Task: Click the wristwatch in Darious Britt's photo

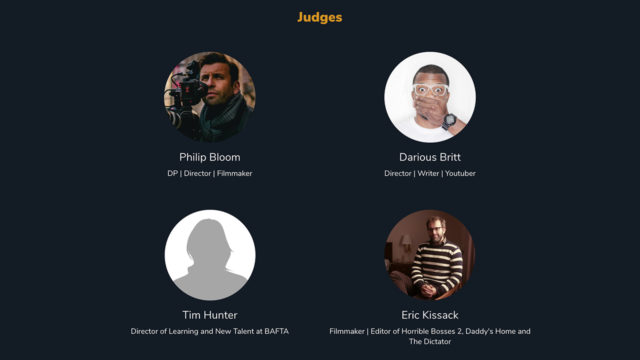Action: pos(449,121)
